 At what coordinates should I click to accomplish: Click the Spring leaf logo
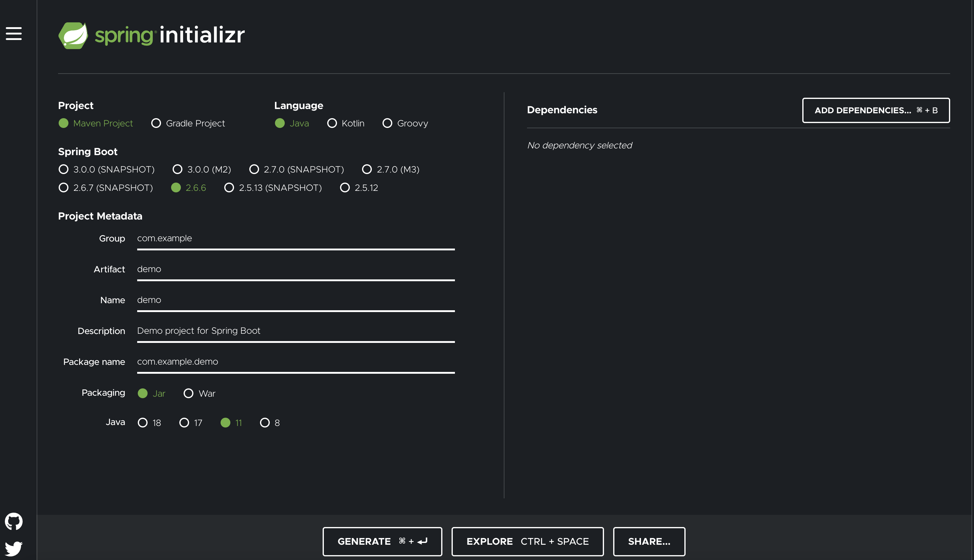tap(73, 35)
